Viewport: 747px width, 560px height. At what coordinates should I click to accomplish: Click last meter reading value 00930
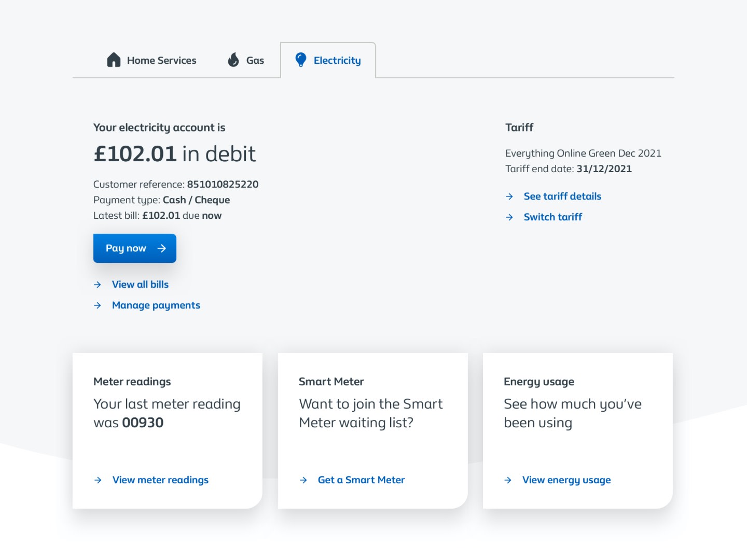click(x=143, y=423)
